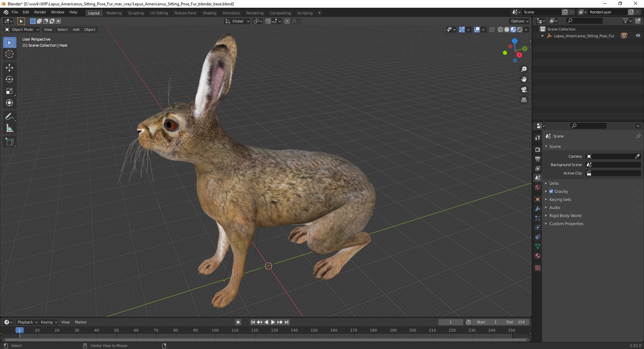This screenshot has width=644, height=349.
Task: Switch to the Shading workspace tab
Action: (x=209, y=13)
